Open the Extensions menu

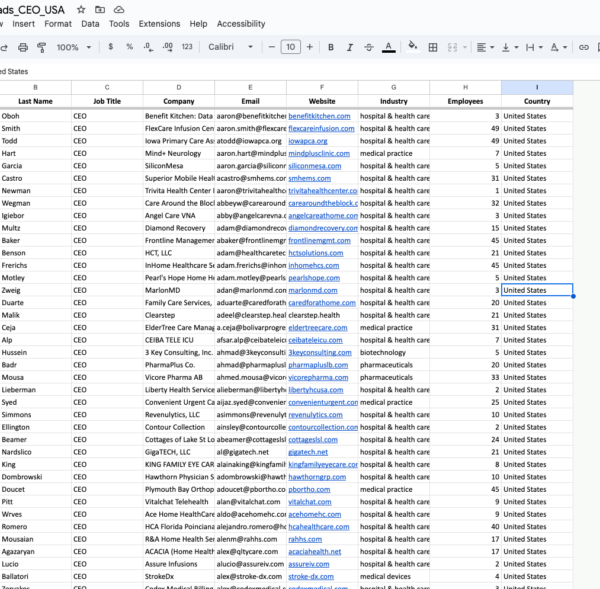[x=159, y=24]
